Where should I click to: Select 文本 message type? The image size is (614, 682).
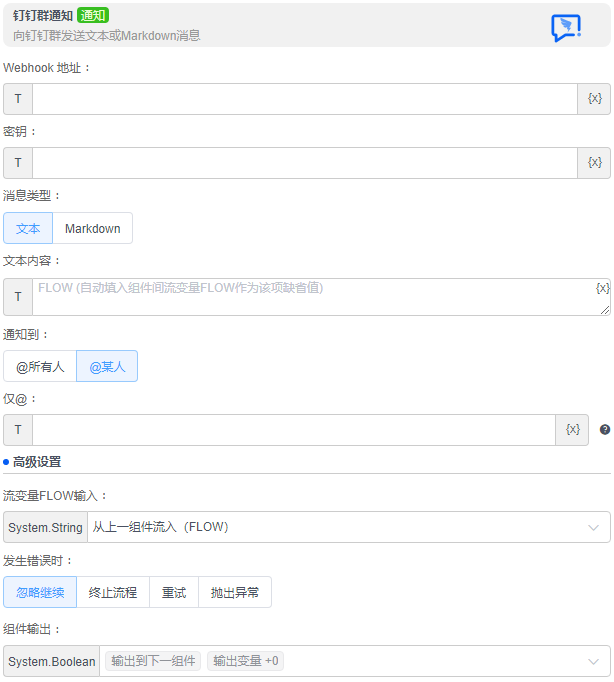(28, 228)
